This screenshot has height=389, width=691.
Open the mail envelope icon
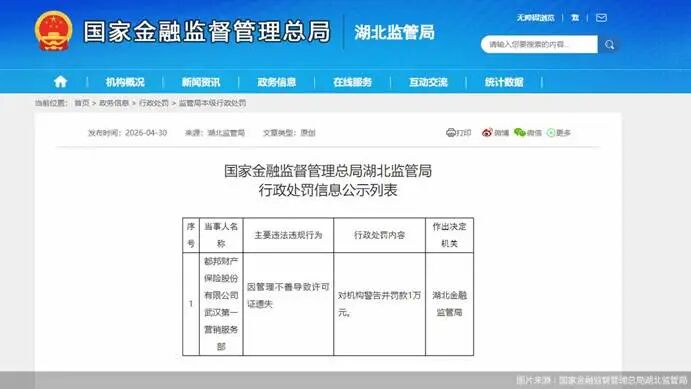point(601,18)
